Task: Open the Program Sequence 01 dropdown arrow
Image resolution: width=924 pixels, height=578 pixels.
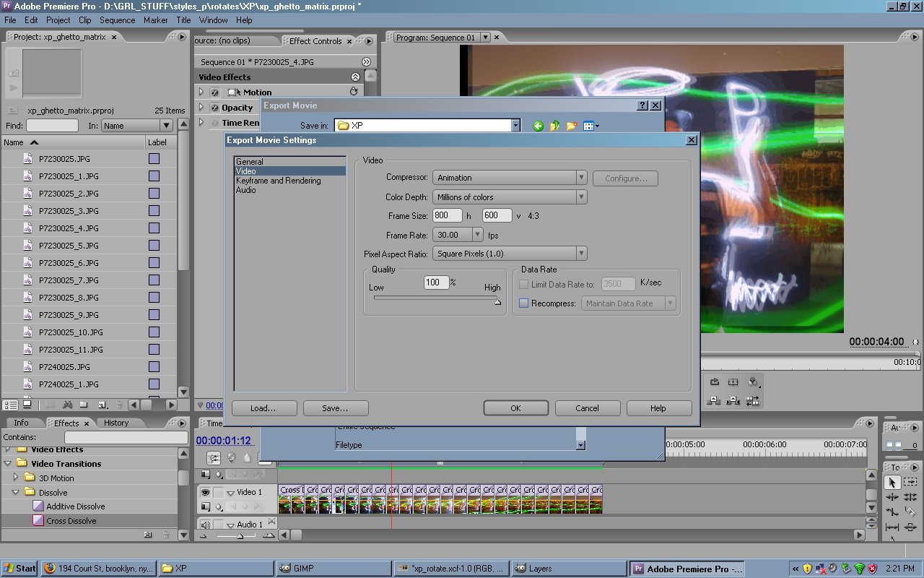Action: 485,38
